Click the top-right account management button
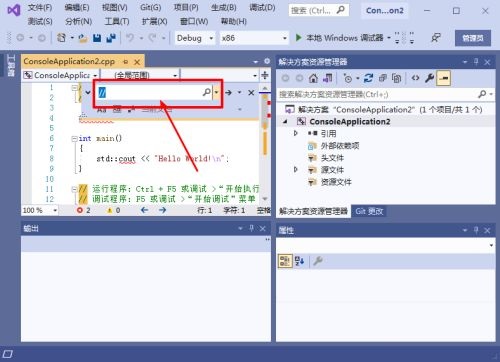The width and height of the screenshot is (500, 362). 473,38
